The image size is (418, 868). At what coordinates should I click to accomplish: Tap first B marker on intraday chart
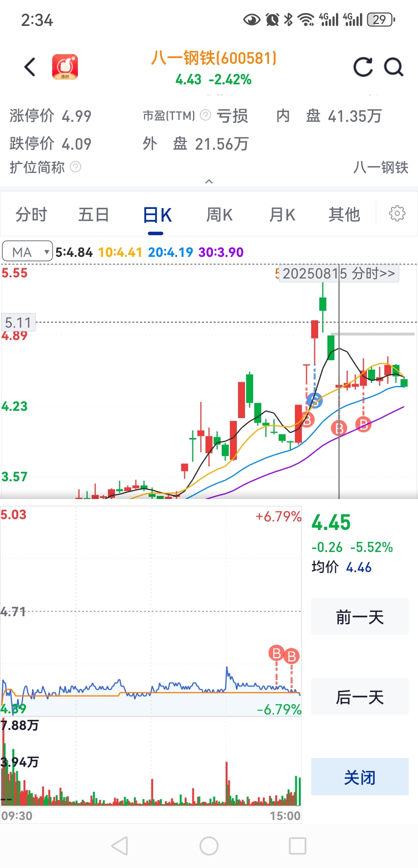point(276,653)
